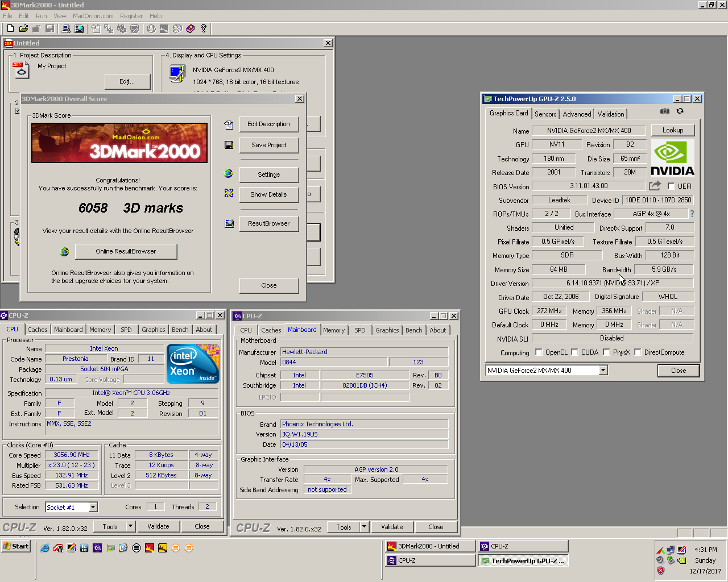
Task: Click the GPU-Z camera screenshot icon
Action: (x=664, y=111)
